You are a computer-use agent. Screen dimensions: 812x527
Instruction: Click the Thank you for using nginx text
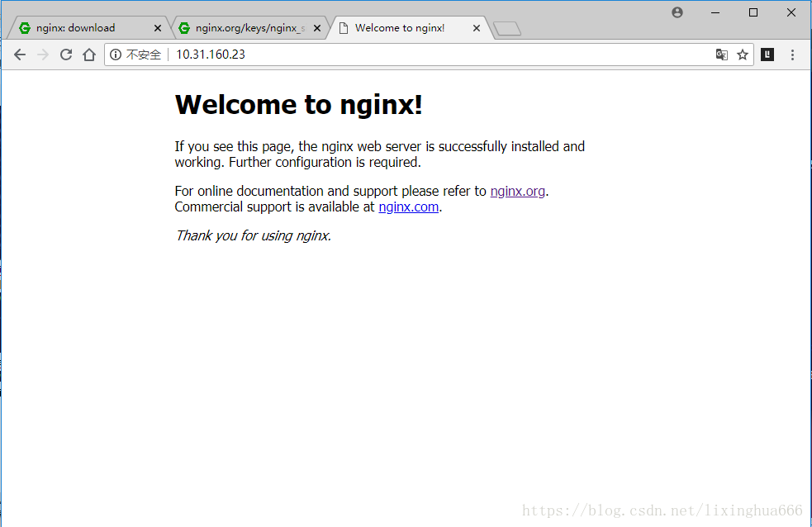[x=253, y=235]
